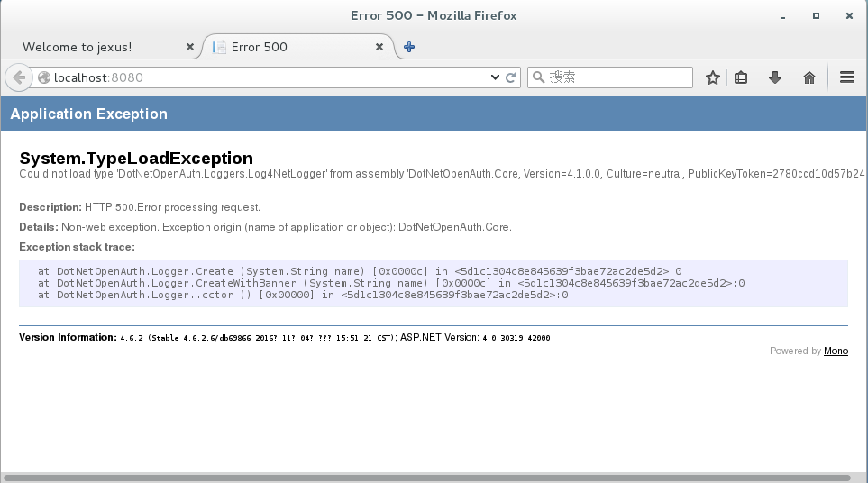This screenshot has height=483, width=868.
Task: Click the Exception stack trace label
Action: coord(77,247)
